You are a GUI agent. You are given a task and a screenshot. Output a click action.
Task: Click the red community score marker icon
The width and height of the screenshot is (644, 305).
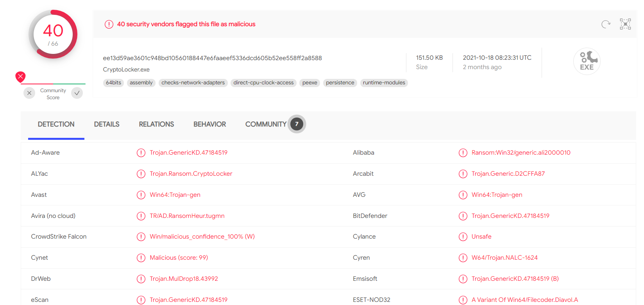click(x=20, y=77)
